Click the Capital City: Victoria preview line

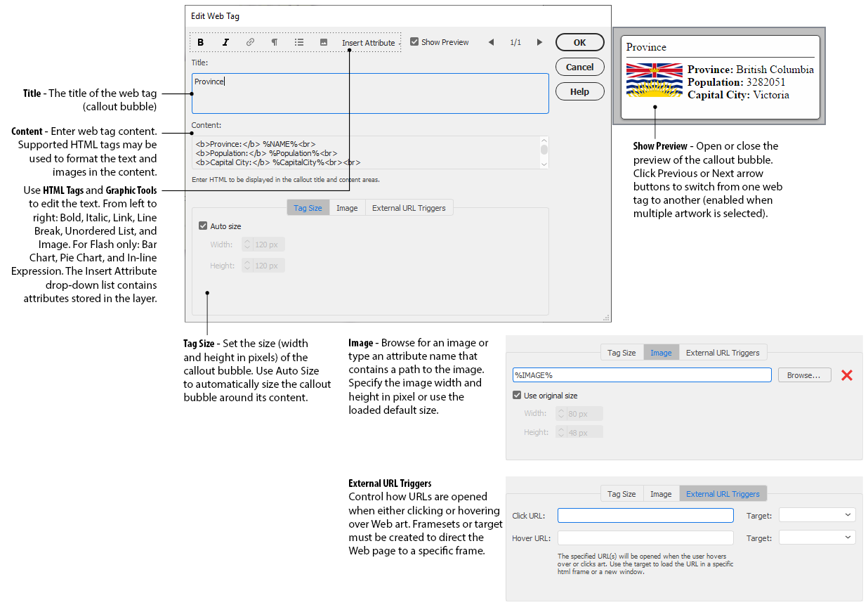pyautogui.click(x=738, y=95)
